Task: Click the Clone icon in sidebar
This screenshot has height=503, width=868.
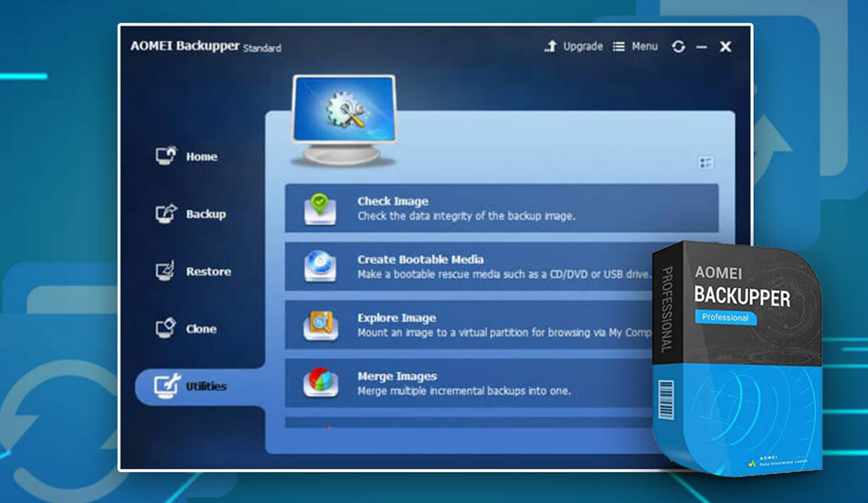Action: tap(165, 328)
